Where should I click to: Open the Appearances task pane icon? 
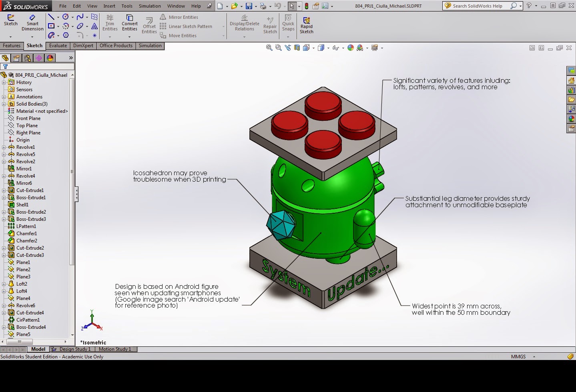pos(572,119)
